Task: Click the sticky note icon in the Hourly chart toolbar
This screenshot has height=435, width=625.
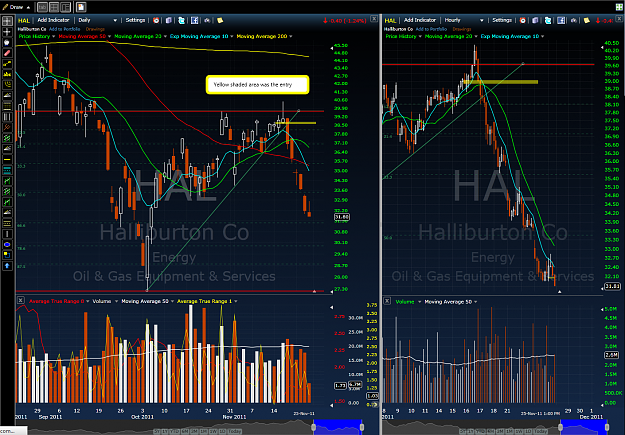Action: (587, 20)
